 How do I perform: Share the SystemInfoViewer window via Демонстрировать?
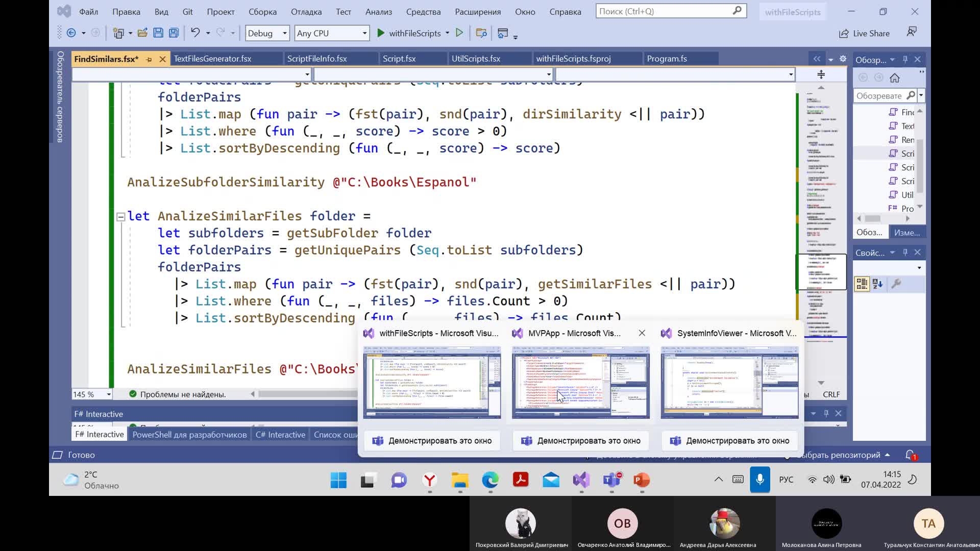point(729,441)
